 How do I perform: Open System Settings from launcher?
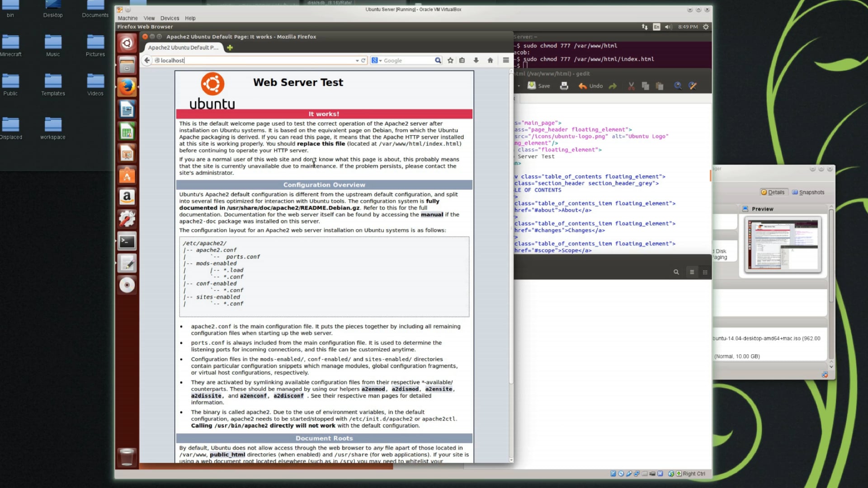[x=127, y=219]
